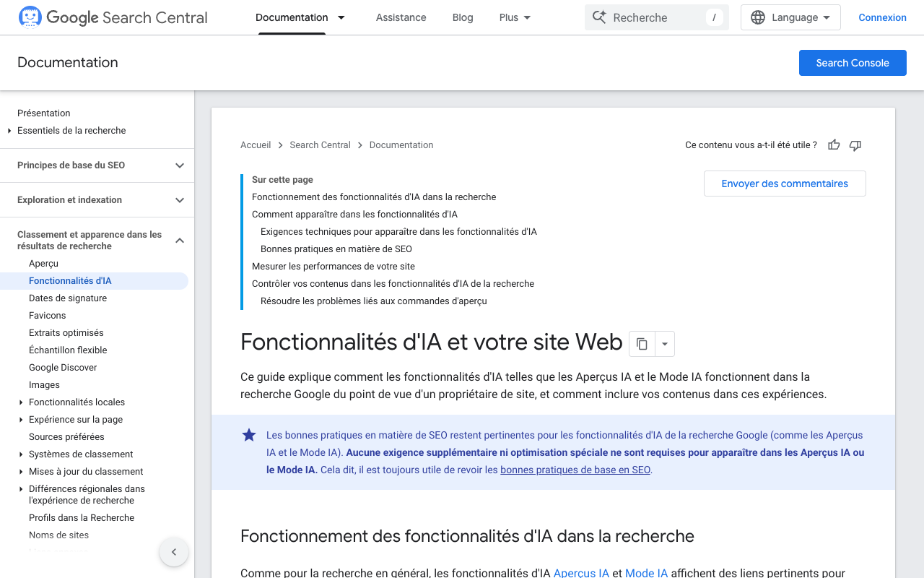Click the Google Search Central logo

(113, 17)
